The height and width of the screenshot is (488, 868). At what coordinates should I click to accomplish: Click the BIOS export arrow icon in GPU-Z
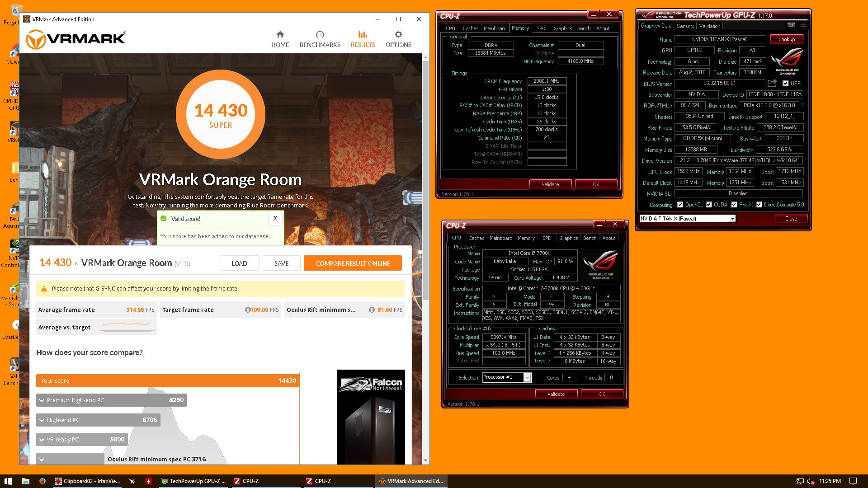pos(772,83)
